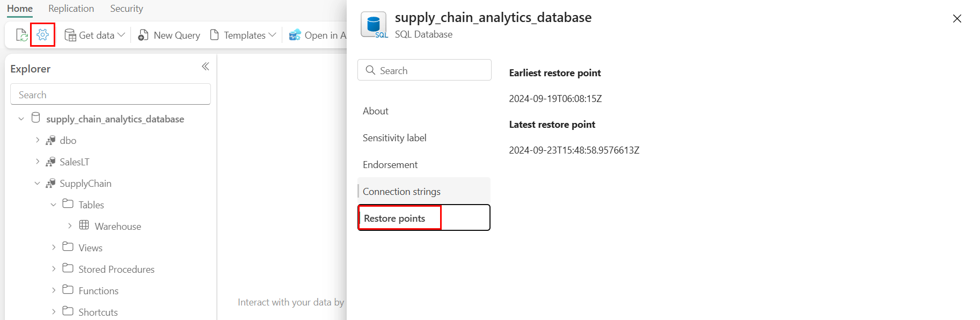This screenshot has width=980, height=320.
Task: Expand the Warehouse table node
Action: pos(70,226)
